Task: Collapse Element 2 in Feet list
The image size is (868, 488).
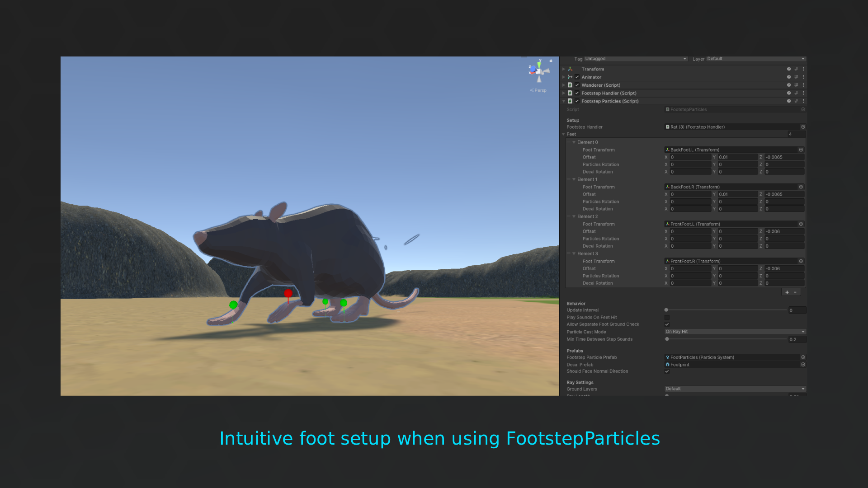Action: [574, 217]
